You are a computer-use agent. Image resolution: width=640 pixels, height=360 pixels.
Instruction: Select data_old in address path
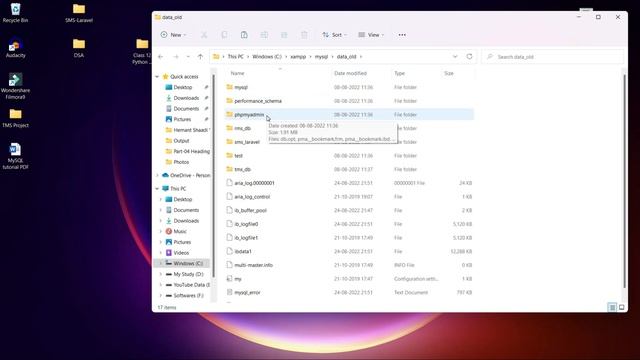point(347,57)
